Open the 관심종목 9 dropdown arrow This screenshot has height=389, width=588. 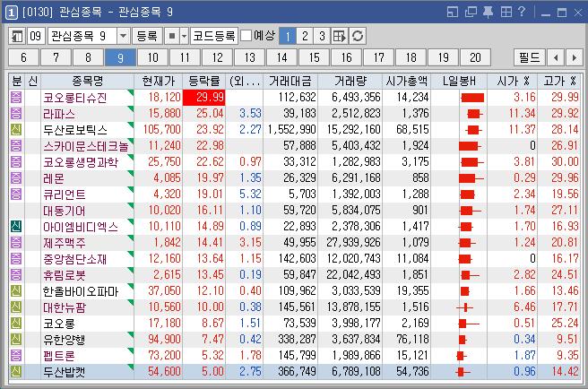pos(123,37)
